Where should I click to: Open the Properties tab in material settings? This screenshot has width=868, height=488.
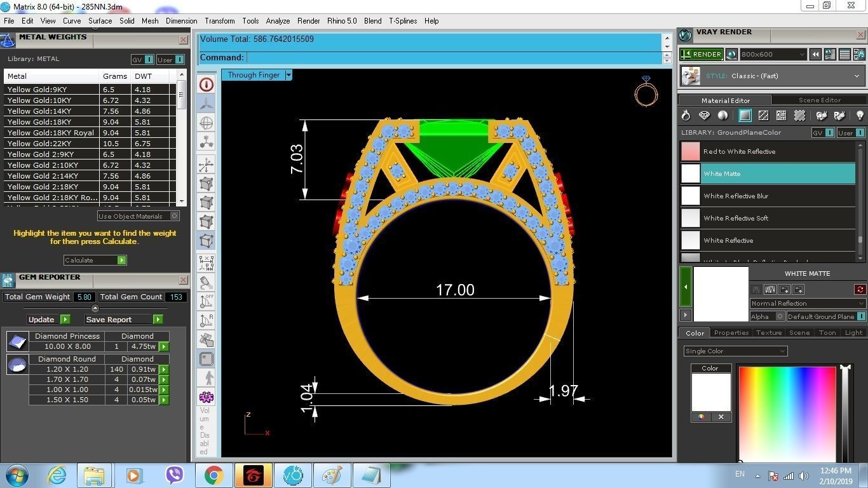pyautogui.click(x=731, y=333)
